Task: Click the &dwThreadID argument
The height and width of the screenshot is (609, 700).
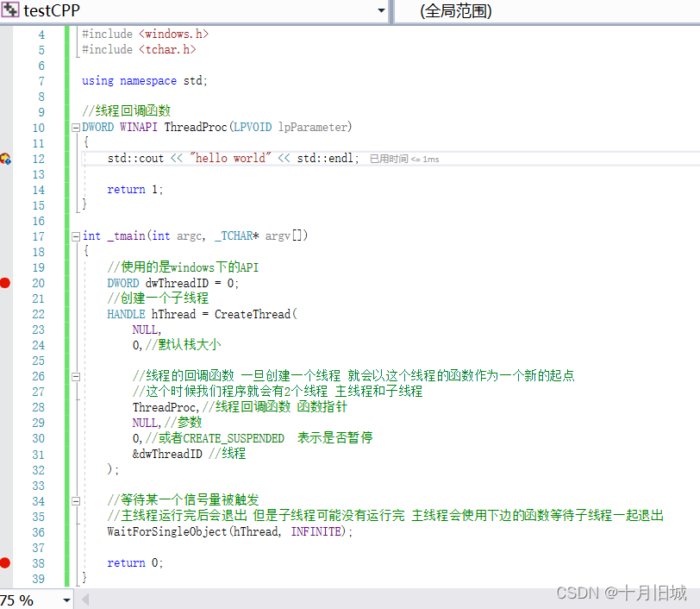Action: coord(167,454)
